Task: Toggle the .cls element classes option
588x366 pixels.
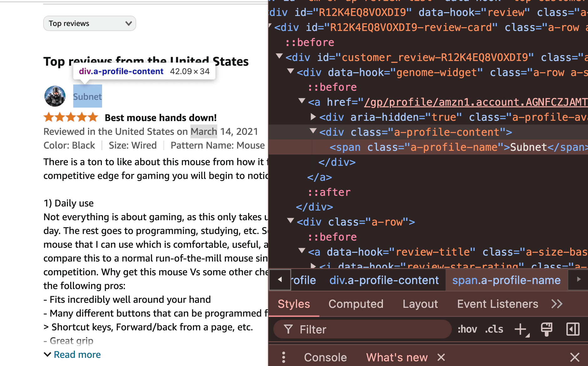Action: (494, 329)
